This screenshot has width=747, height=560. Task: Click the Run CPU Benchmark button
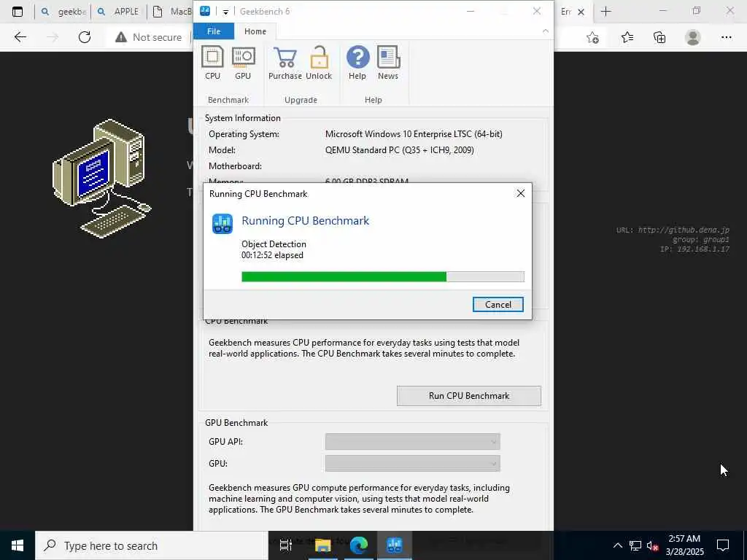(x=469, y=396)
